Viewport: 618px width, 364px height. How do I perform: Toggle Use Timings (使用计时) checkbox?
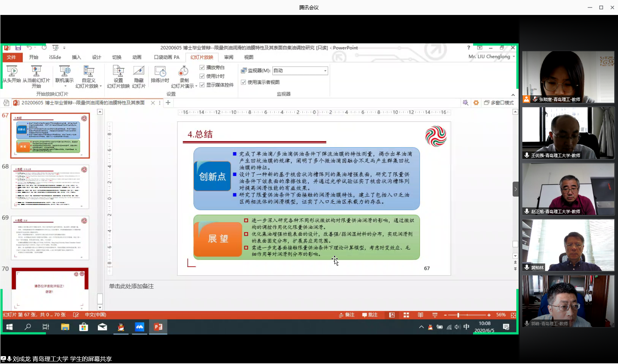click(x=202, y=76)
